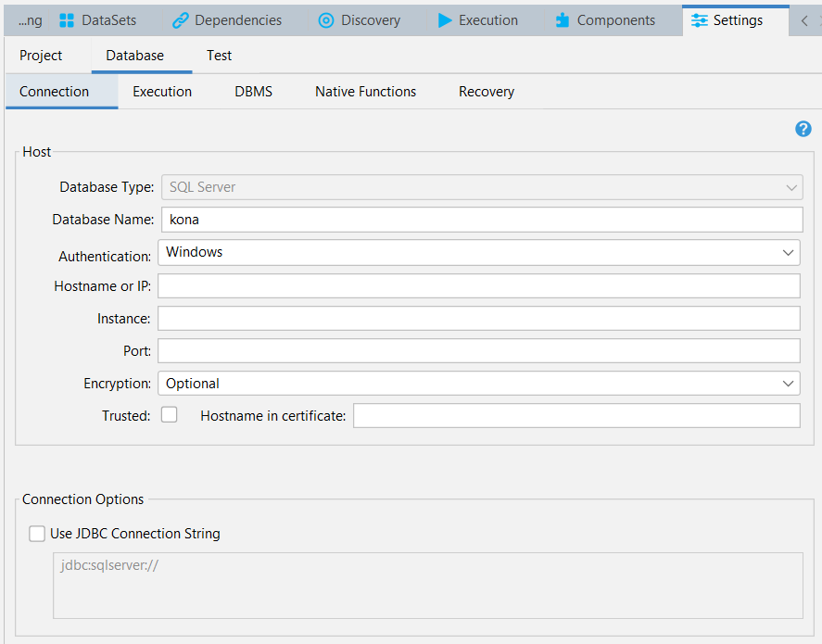Expand the Encryption dropdown
This screenshot has width=822, height=644.
(x=478, y=384)
